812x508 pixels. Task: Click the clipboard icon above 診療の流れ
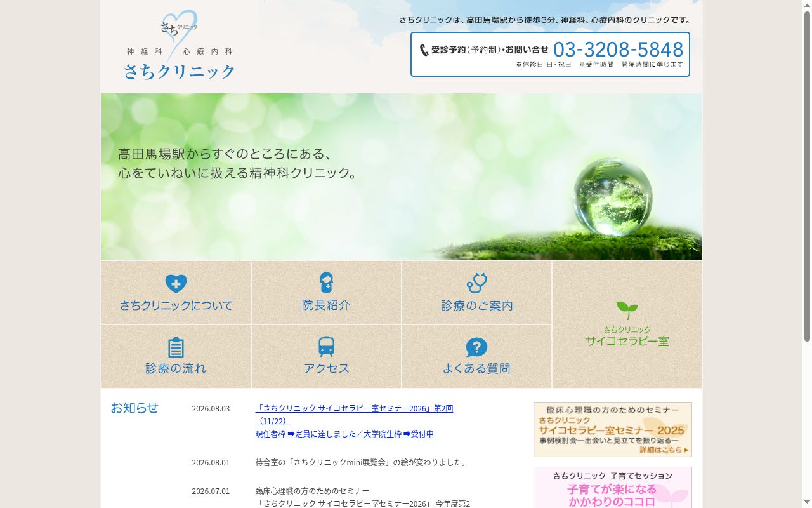[x=176, y=347]
